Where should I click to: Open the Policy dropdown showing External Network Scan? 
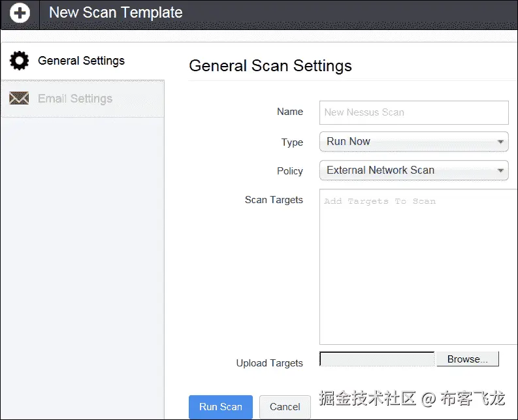(413, 170)
